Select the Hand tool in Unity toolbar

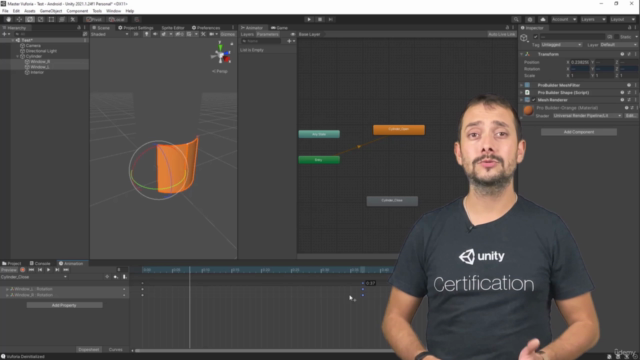[9, 19]
